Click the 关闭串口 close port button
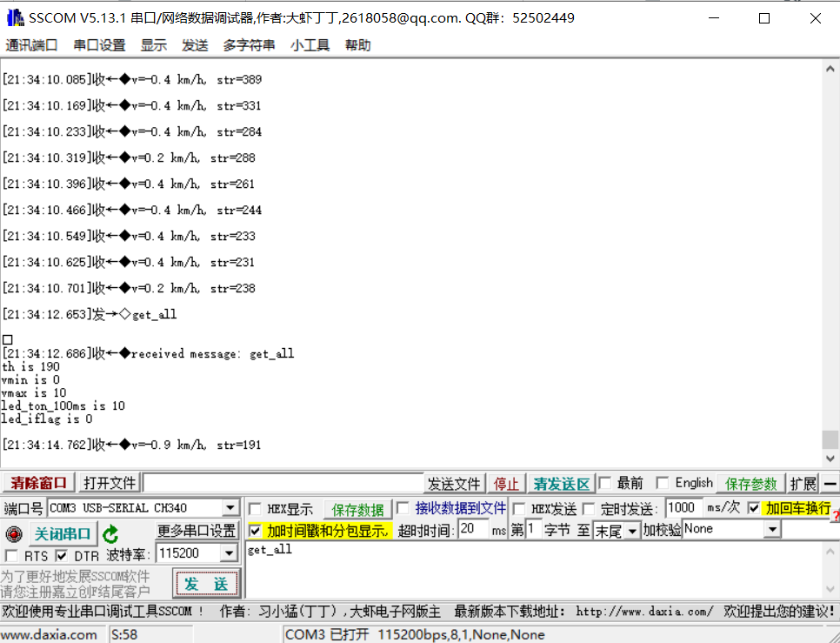The width and height of the screenshot is (840, 643). pos(62,533)
